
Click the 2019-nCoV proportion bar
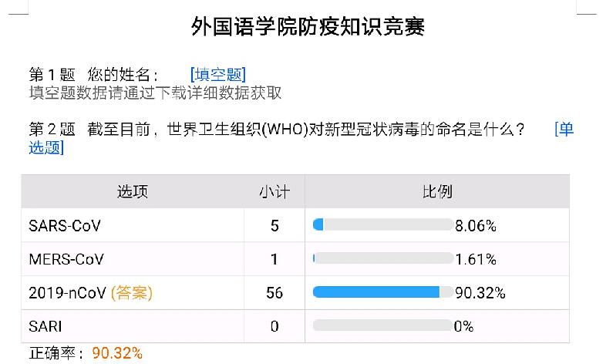point(382,293)
